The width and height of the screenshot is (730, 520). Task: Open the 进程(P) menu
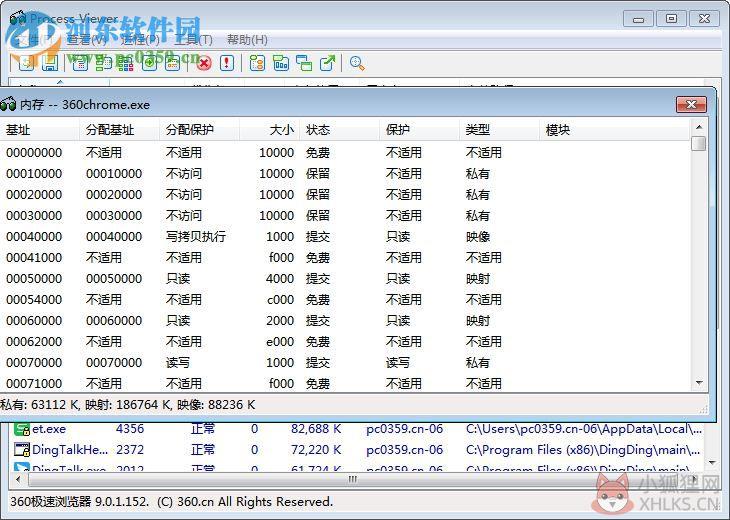tap(140, 40)
